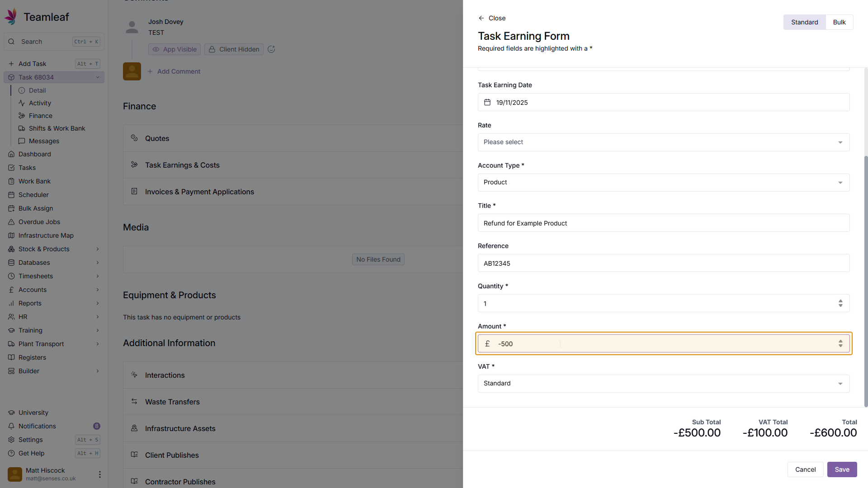Viewport: 868px width, 488px height.
Task: Click the back arrow next to Close
Action: pos(481,18)
